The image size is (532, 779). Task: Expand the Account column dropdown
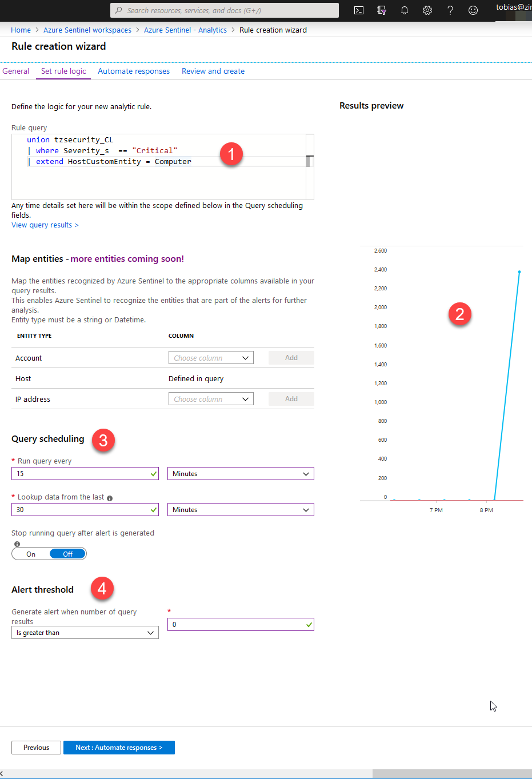point(211,358)
